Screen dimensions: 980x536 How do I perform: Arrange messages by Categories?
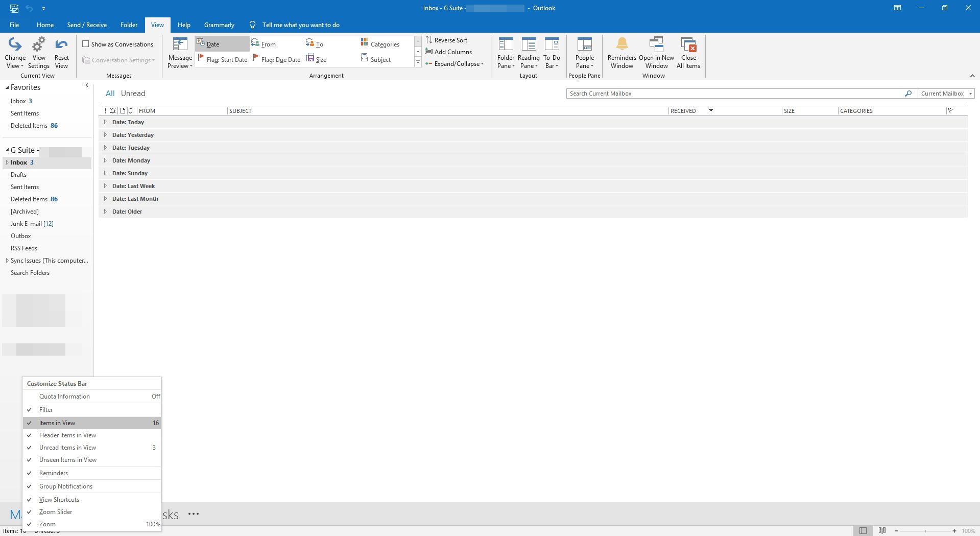click(x=380, y=44)
